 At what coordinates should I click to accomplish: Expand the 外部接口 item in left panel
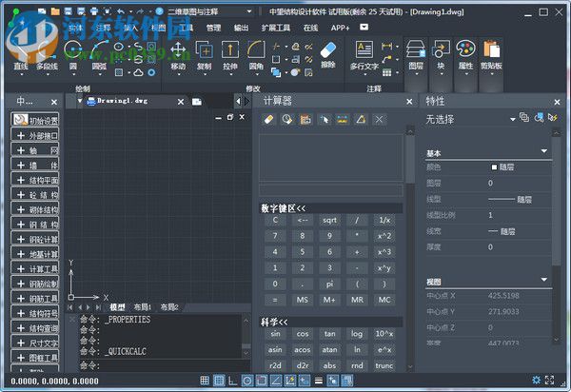coord(35,135)
